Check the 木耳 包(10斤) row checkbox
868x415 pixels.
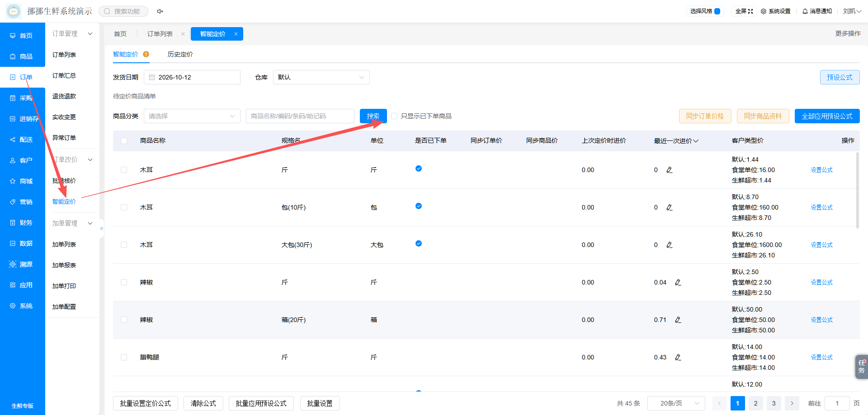click(124, 207)
